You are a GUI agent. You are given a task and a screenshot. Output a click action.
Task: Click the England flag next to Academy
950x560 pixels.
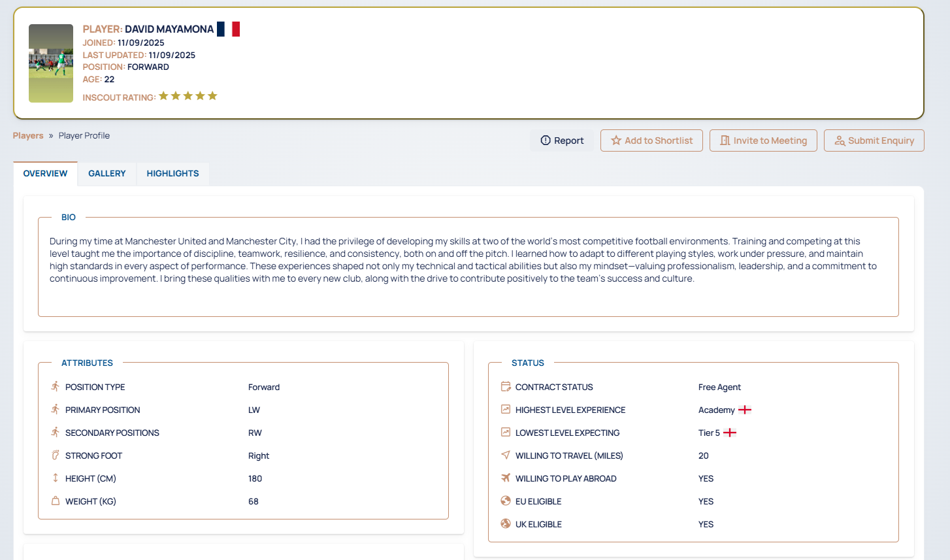(745, 410)
